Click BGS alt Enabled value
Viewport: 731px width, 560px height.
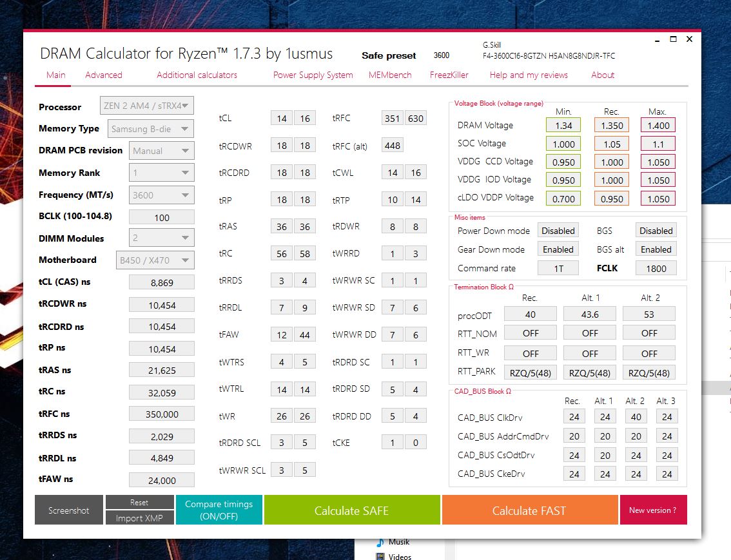point(656,249)
